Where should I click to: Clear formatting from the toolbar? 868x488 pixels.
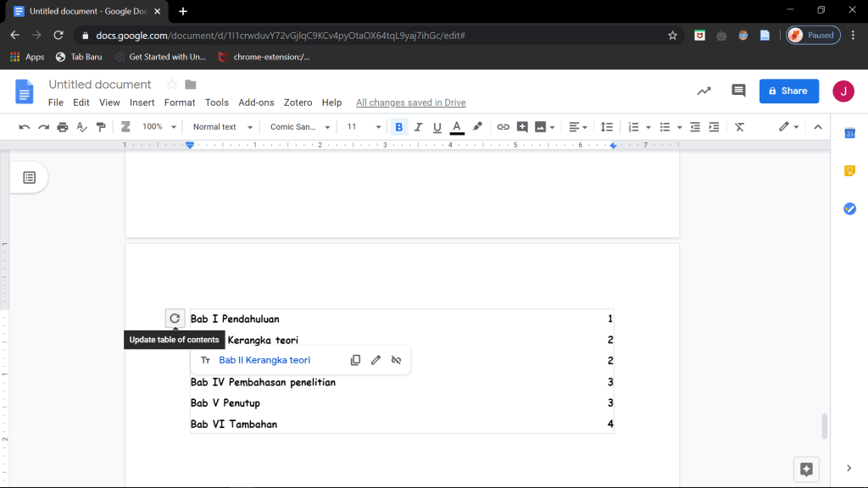click(739, 127)
